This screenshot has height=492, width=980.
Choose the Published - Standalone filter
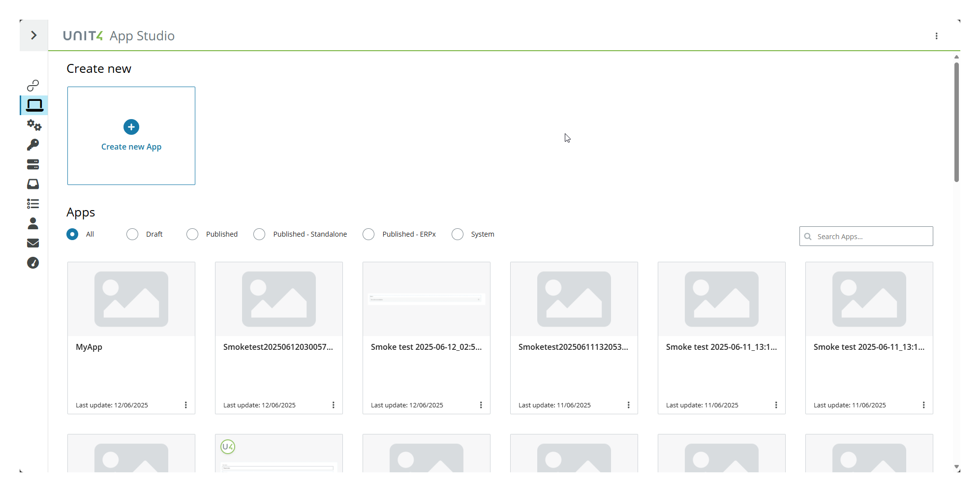tap(259, 234)
